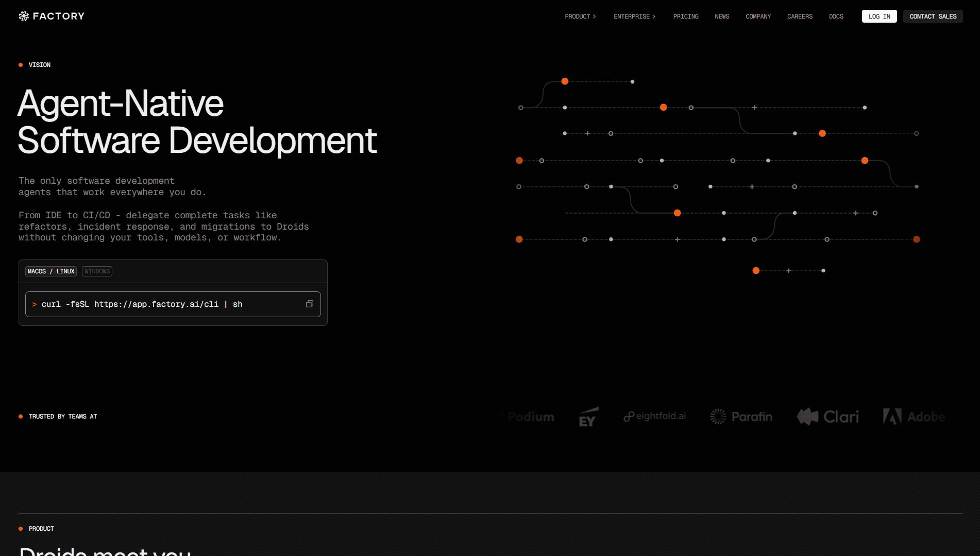Open the Careers link
The height and width of the screenshot is (556, 980).
coord(800,16)
